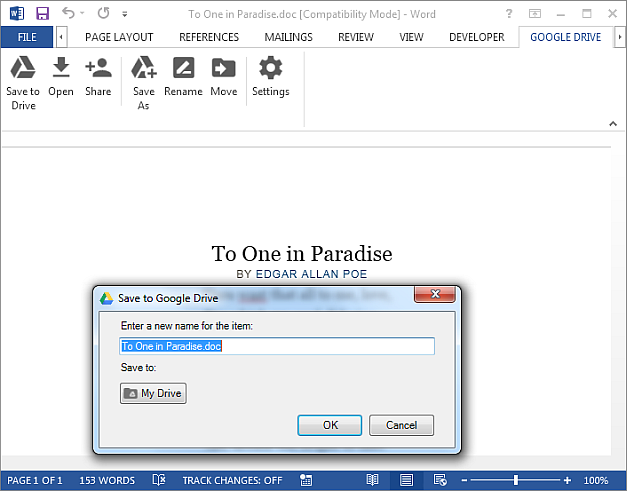Switch to Read Mode view in status bar
The width and height of the screenshot is (627, 491).
[372, 480]
